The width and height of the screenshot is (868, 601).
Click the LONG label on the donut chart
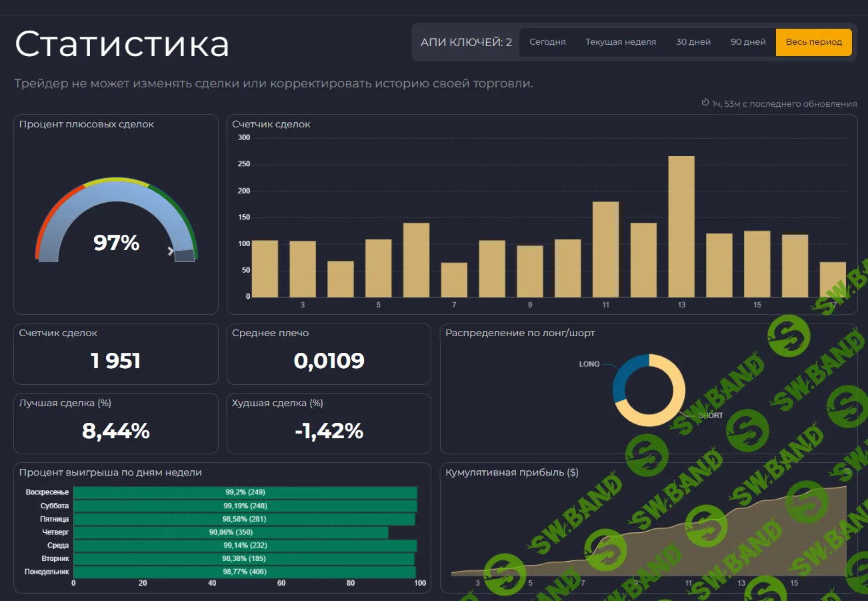588,364
